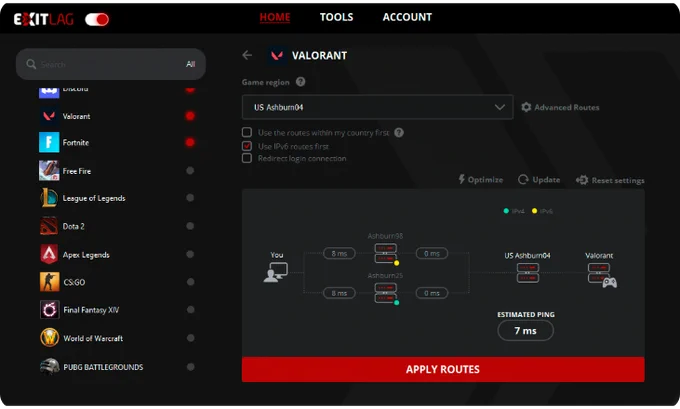Select the League of Legends icon

(49, 198)
